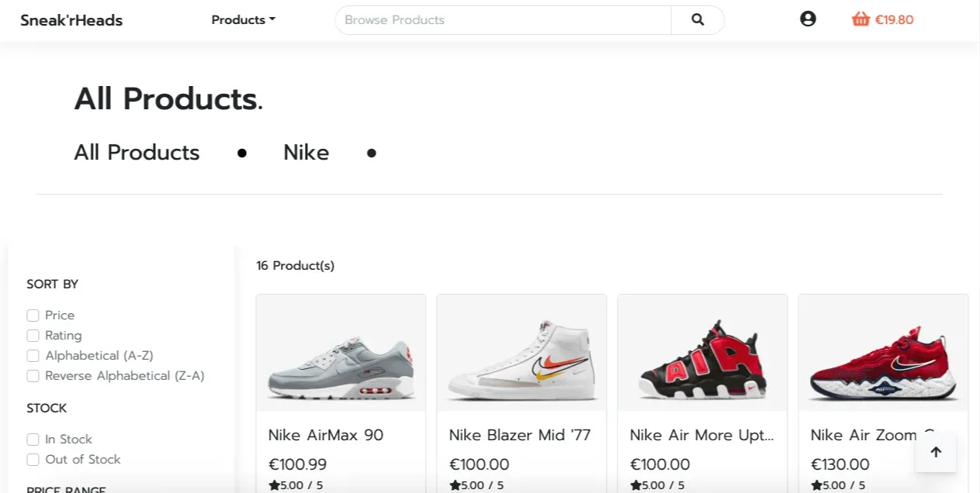Open the red Nike Air Zoom shoe thumbnail
980x493 pixels.
(883, 353)
